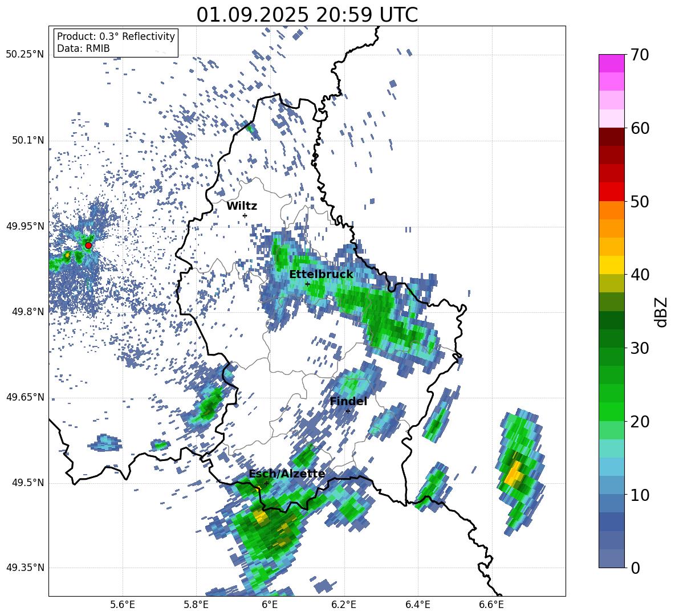Click the bright red swatch above 50 dBZ
The width and height of the screenshot is (675, 616).
pyautogui.click(x=611, y=192)
